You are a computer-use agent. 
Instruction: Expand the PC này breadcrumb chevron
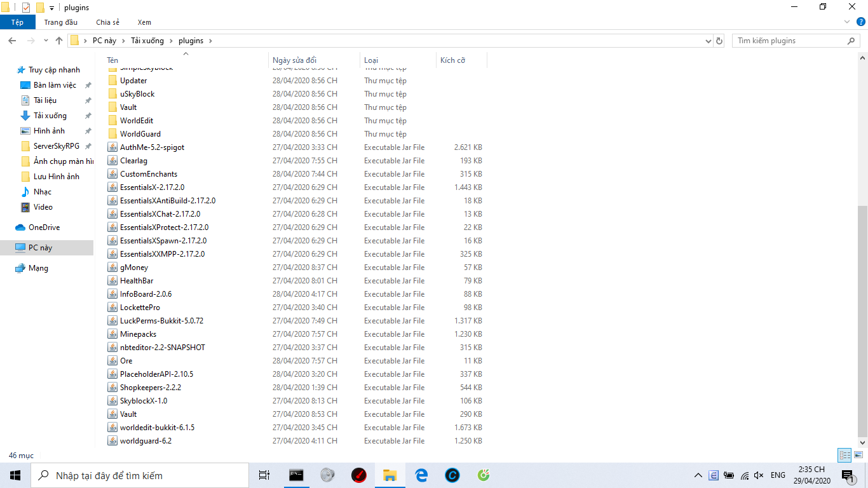(x=123, y=41)
